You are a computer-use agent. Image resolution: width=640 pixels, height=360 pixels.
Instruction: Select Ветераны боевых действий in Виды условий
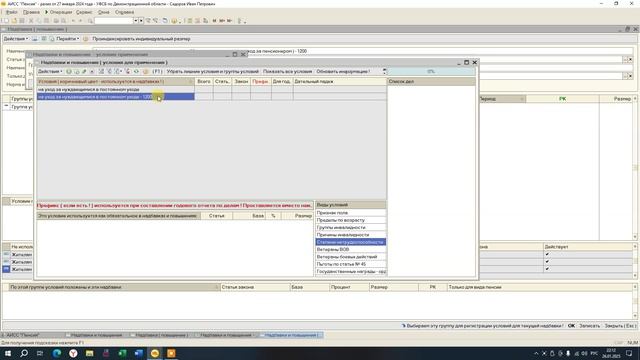tap(351, 257)
